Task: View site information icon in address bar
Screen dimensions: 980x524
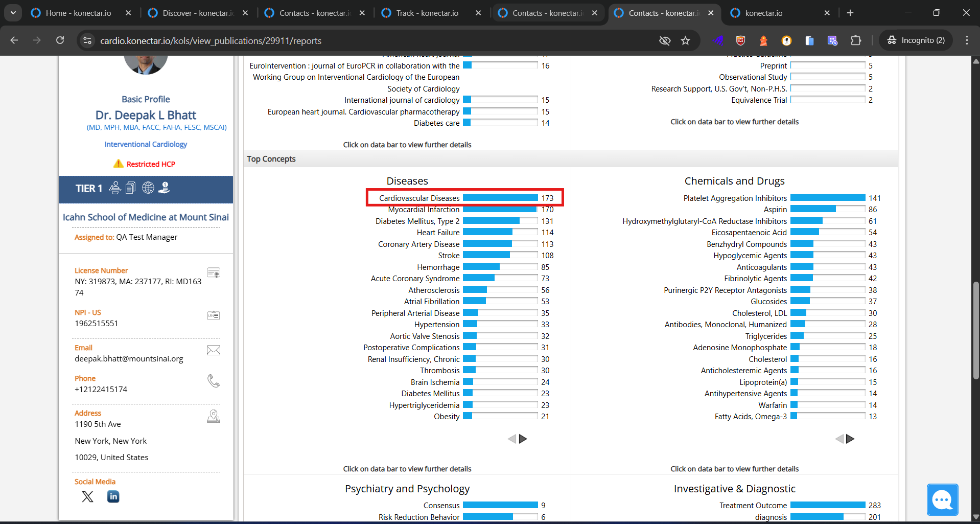Action: [x=87, y=40]
